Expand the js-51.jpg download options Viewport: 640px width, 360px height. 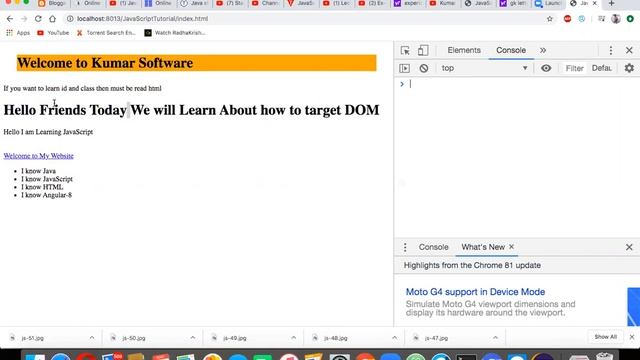92,338
